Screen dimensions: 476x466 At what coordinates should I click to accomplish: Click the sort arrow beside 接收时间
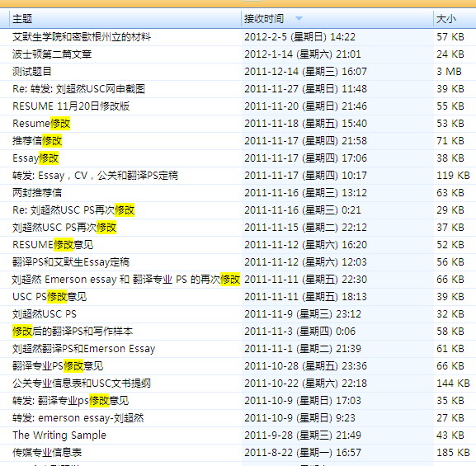(299, 19)
